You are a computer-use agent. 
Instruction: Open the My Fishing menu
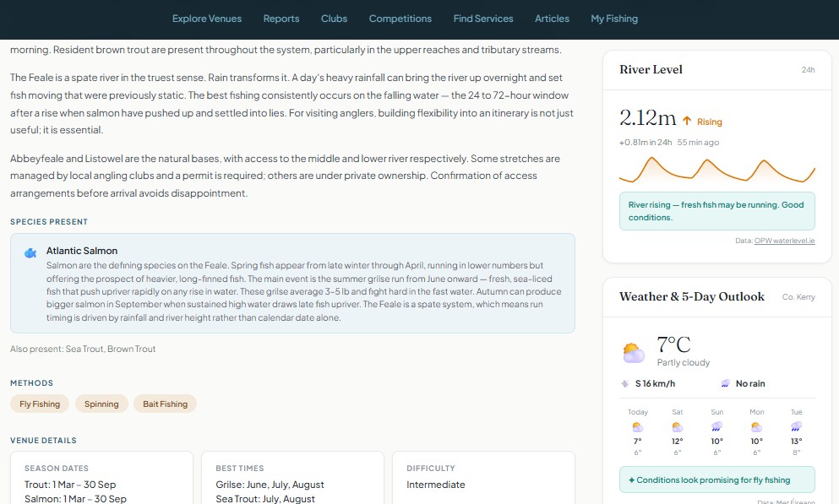coord(614,19)
